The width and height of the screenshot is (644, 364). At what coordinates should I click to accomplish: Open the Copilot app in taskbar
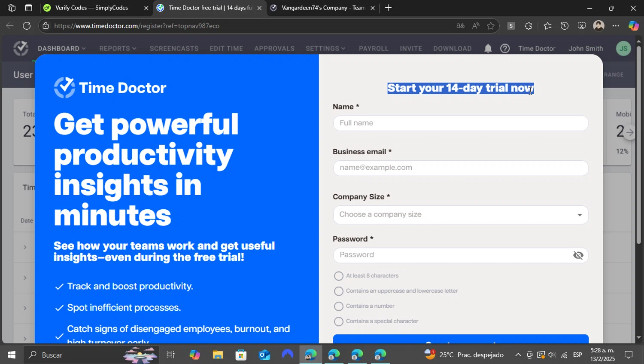(194, 355)
